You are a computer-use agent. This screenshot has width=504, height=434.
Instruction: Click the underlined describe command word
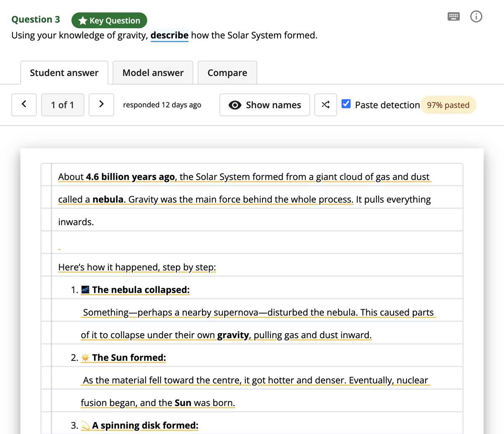[x=169, y=35]
